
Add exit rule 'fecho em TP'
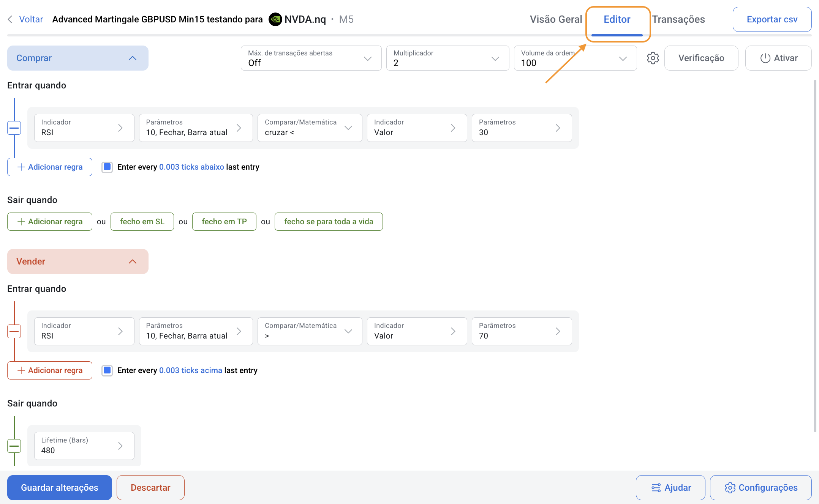pyautogui.click(x=224, y=222)
